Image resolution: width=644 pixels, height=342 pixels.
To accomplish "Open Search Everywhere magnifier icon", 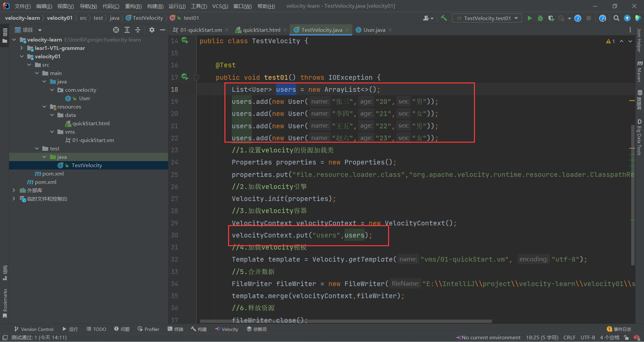I will (x=616, y=18).
